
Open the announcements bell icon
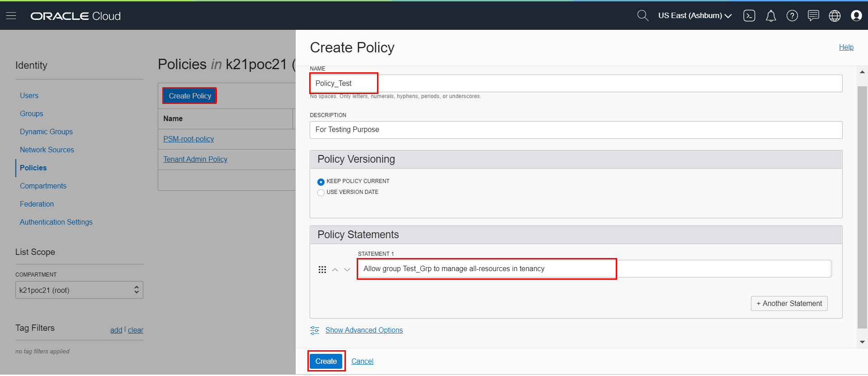(x=771, y=16)
